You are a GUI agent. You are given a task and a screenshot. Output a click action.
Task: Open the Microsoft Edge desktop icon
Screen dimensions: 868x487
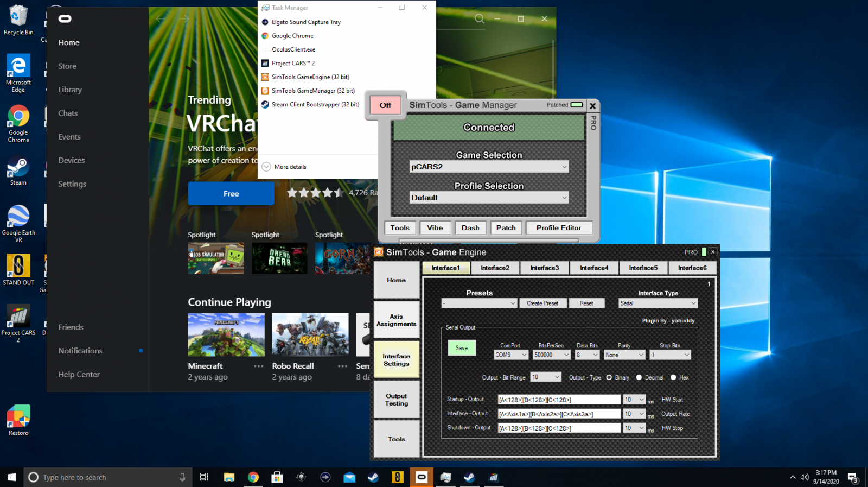(18, 73)
